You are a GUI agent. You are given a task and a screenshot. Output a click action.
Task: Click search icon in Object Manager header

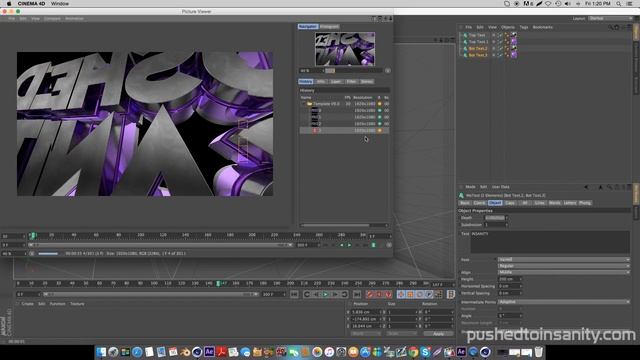click(x=611, y=27)
